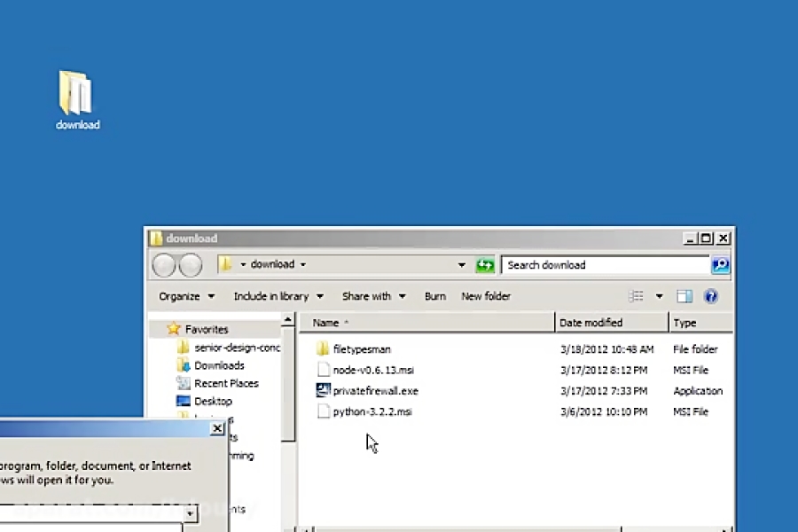Expand the Organize dropdown
Screen dimensions: 798x532
coord(186,295)
